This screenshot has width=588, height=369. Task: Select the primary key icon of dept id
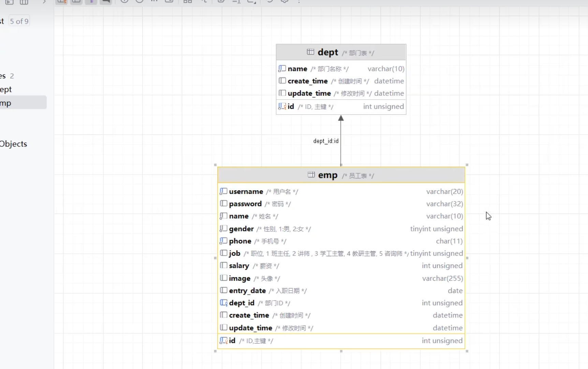282,107
